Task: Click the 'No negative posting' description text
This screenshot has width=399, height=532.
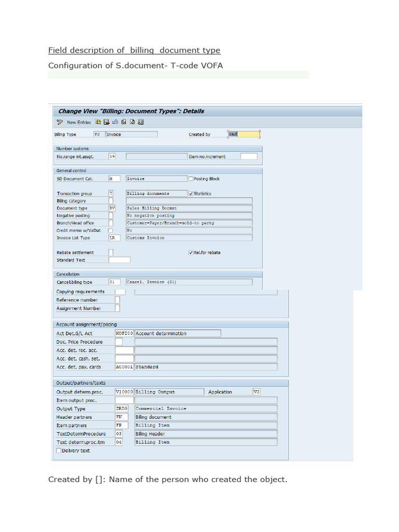Action: point(150,216)
